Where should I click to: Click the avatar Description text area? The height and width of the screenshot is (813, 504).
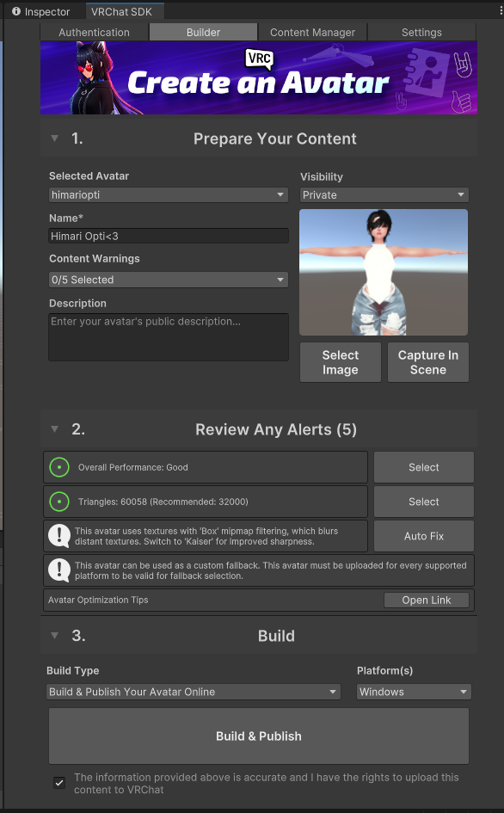(169, 337)
